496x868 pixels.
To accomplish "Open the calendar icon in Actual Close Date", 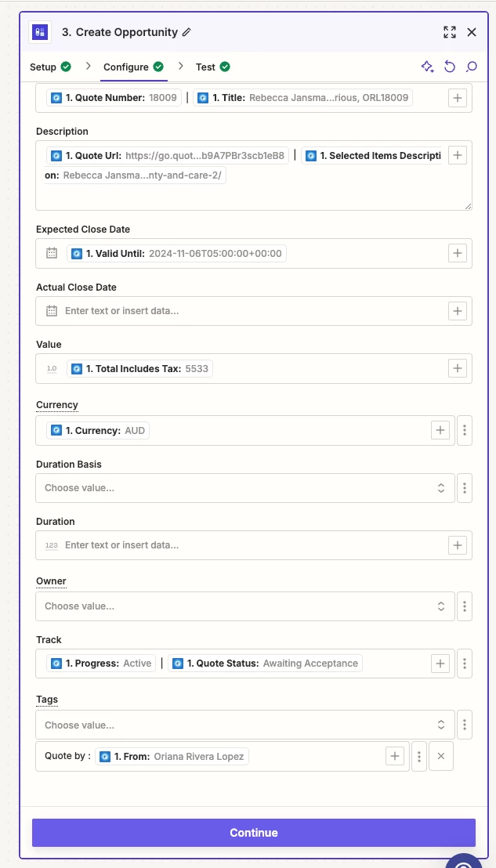I will tap(52, 310).
